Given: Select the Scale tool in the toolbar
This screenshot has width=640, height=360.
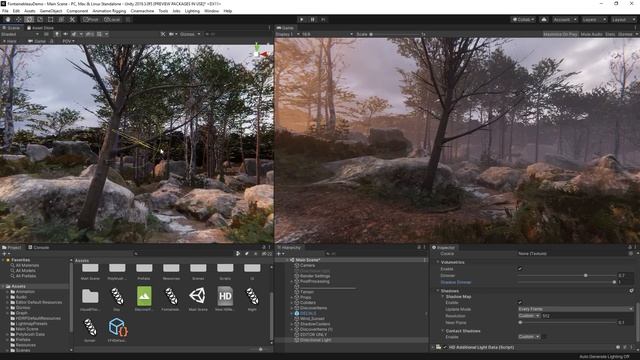Looking at the screenshot, I should tap(40, 20).
